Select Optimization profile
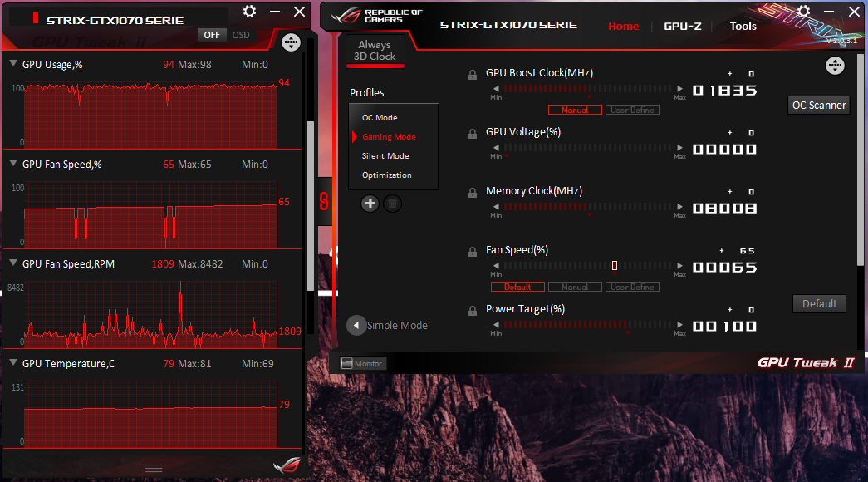 pyautogui.click(x=387, y=175)
